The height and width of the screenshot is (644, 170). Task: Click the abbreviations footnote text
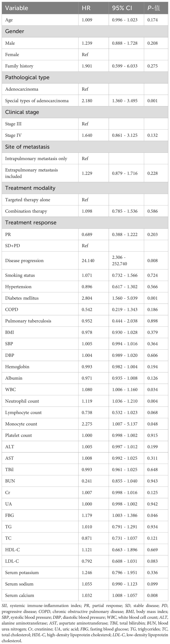click(85, 623)
